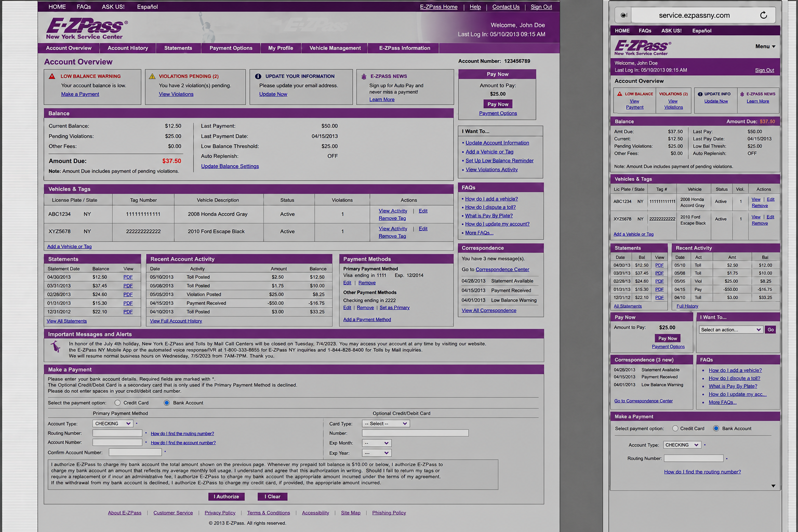Switch to the Account History tab
798x532 pixels.
coord(128,48)
